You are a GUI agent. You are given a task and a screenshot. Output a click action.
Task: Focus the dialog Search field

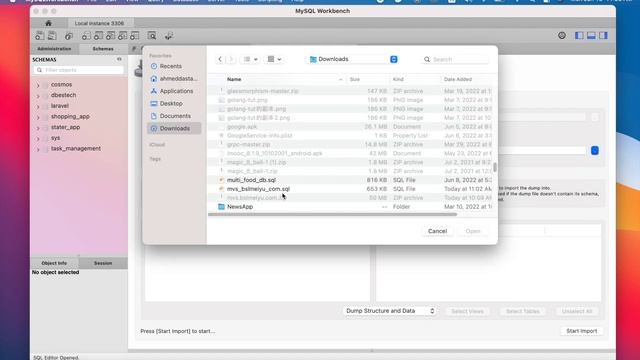tap(455, 59)
